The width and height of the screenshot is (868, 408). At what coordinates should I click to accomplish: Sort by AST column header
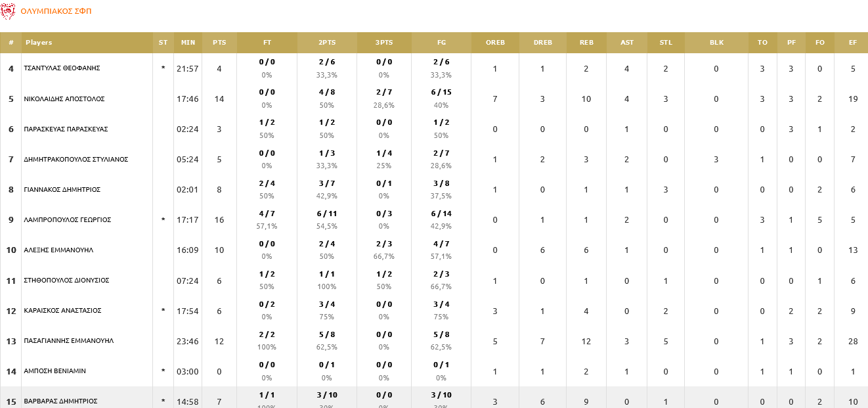tap(627, 43)
